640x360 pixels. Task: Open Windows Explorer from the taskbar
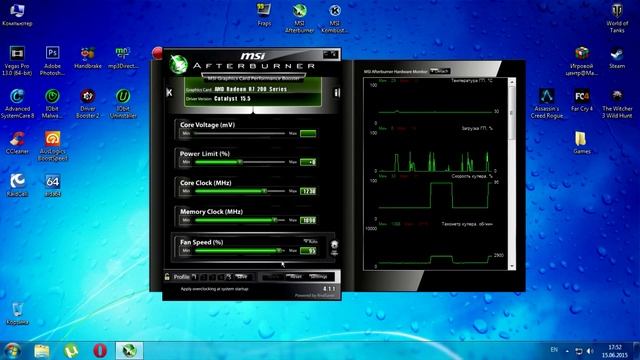point(42,351)
